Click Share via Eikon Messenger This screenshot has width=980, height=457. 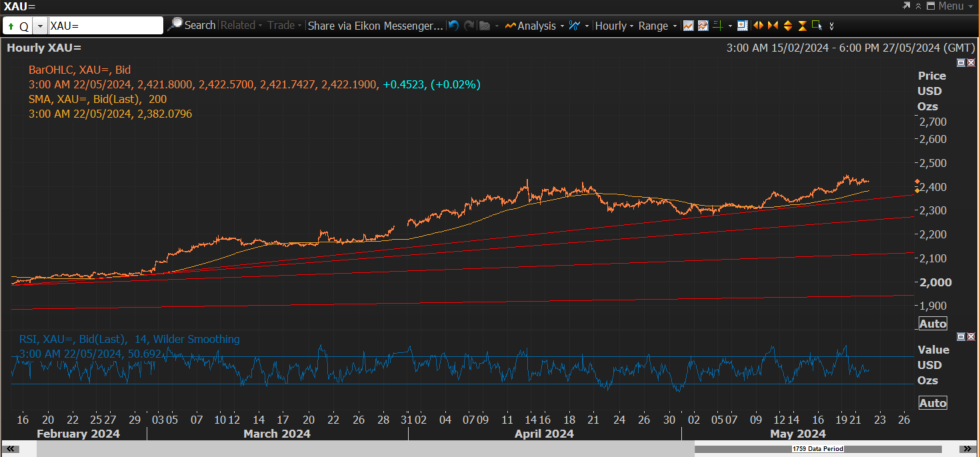click(375, 26)
